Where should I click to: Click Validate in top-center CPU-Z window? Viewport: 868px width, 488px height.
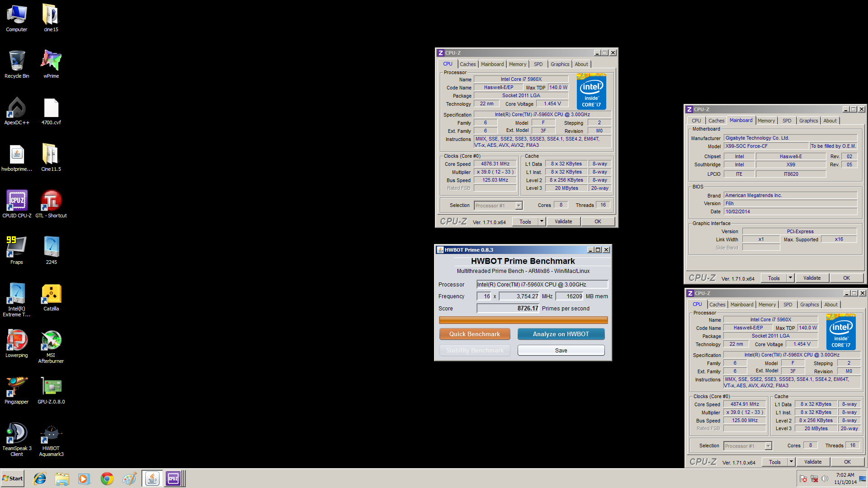(563, 221)
